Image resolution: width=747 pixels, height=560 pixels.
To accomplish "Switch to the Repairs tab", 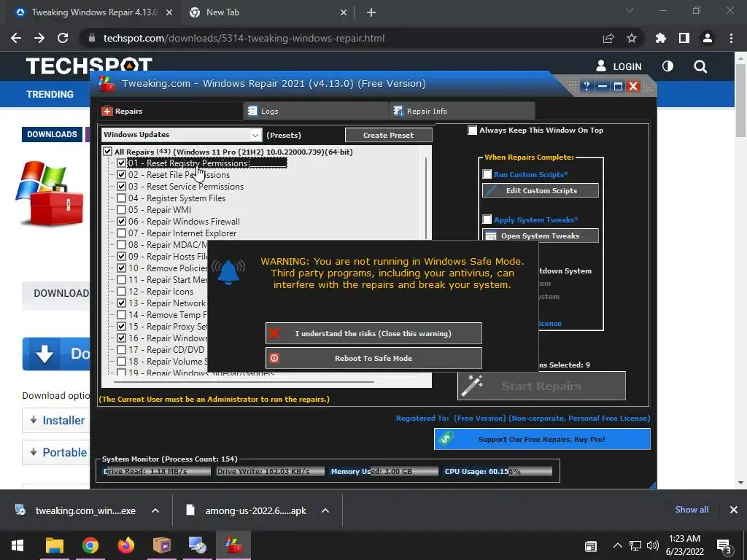I will [x=170, y=111].
